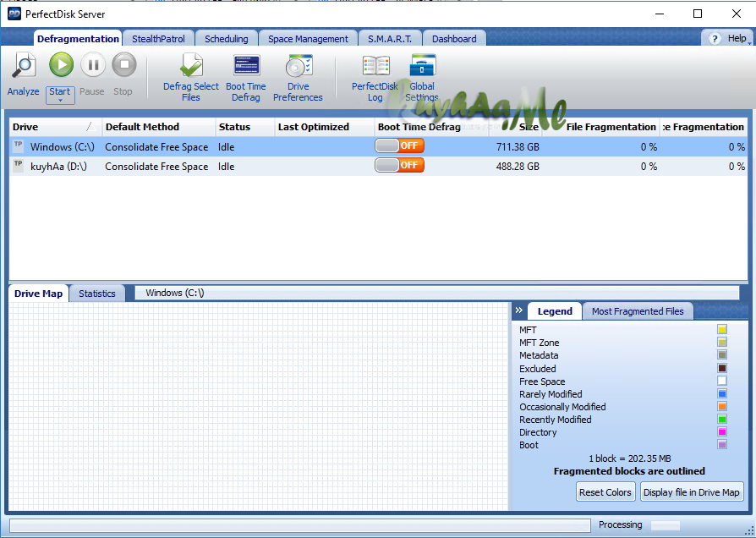Image resolution: width=756 pixels, height=538 pixels.
Task: Open the Help dropdown arrow
Action: click(749, 43)
